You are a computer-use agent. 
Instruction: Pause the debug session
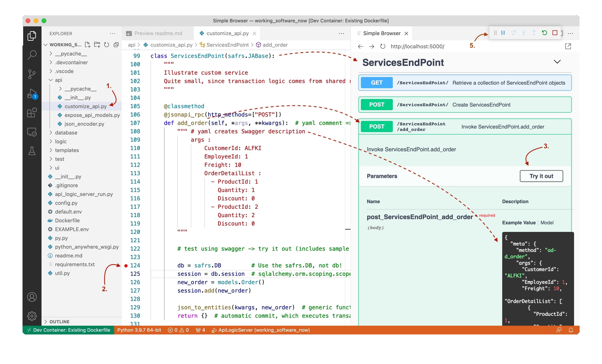(503, 33)
